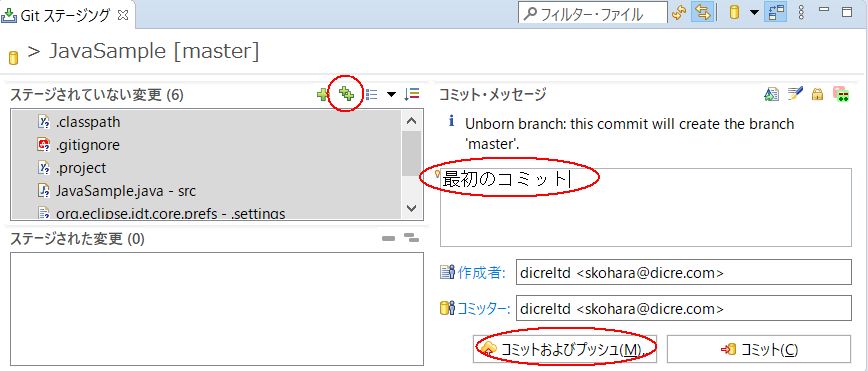Toggle the sign commit lock icon
Viewport: 868px width, 371px height.
(x=818, y=95)
